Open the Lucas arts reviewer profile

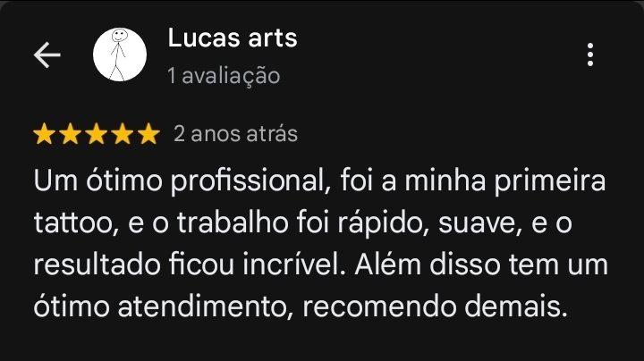pyautogui.click(x=232, y=38)
